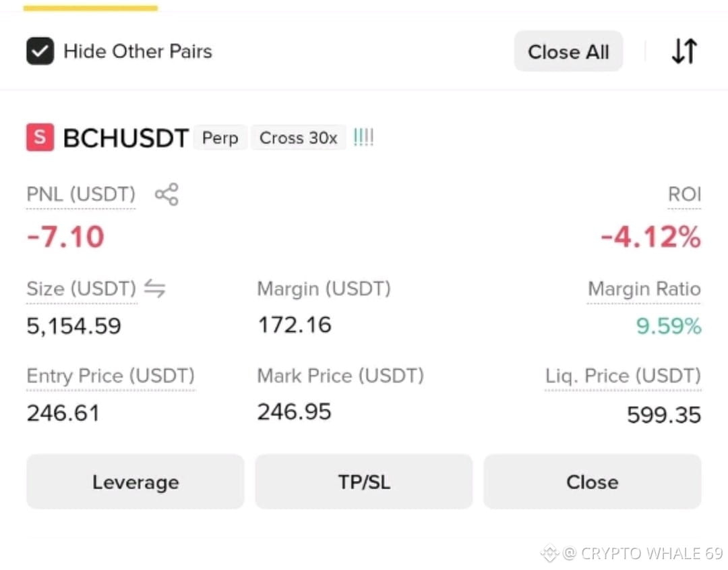Click the Close All button
Screen dimensions: 728x570
tap(568, 51)
